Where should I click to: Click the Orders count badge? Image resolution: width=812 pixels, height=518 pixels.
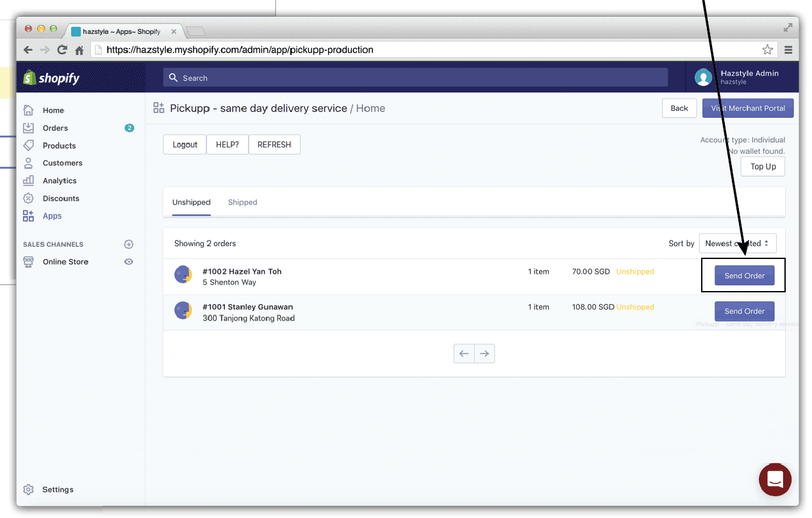129,128
